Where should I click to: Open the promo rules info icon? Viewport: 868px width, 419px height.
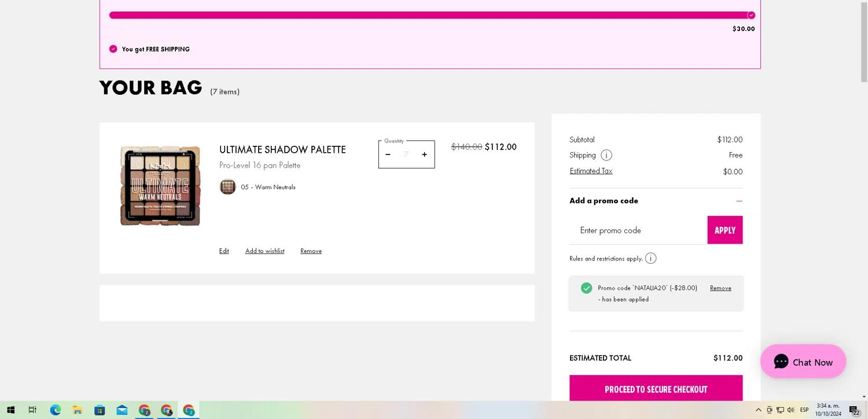650,259
